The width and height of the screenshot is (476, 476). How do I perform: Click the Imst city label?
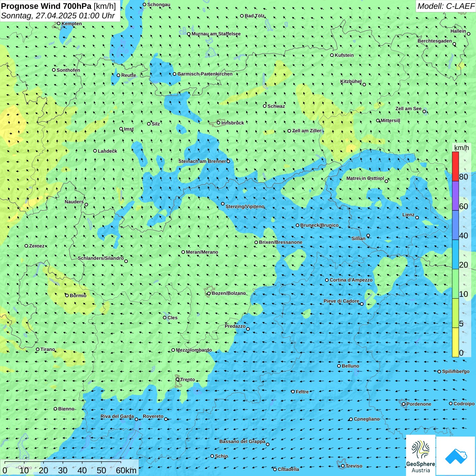tap(129, 129)
